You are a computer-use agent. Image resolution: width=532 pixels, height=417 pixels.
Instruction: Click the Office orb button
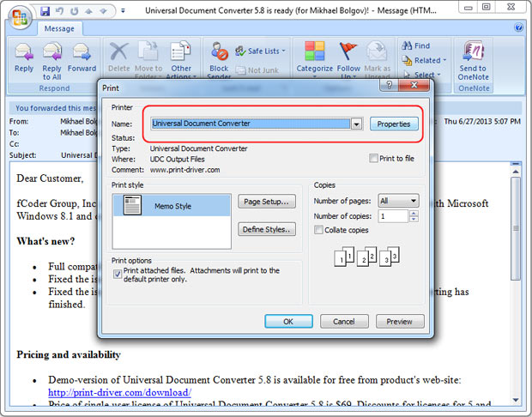click(20, 18)
